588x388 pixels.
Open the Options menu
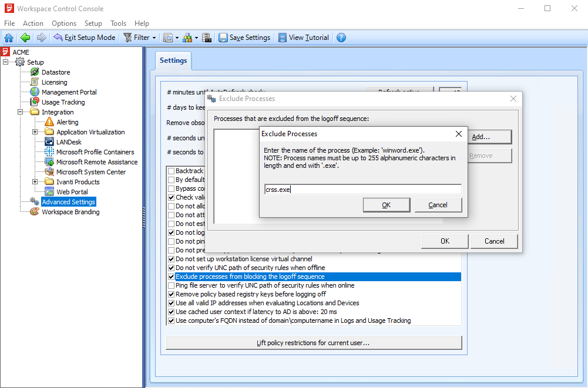[64, 23]
